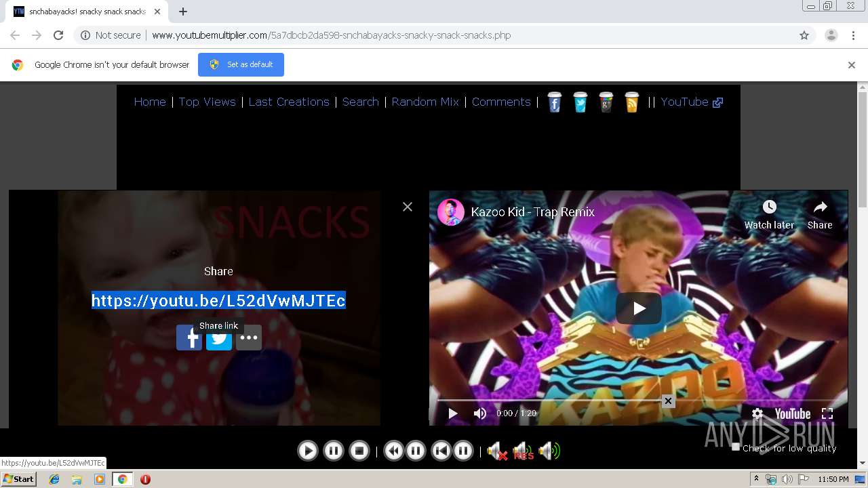868x488 pixels.
Task: Mute all videos with speaker X icon
Action: (x=497, y=451)
